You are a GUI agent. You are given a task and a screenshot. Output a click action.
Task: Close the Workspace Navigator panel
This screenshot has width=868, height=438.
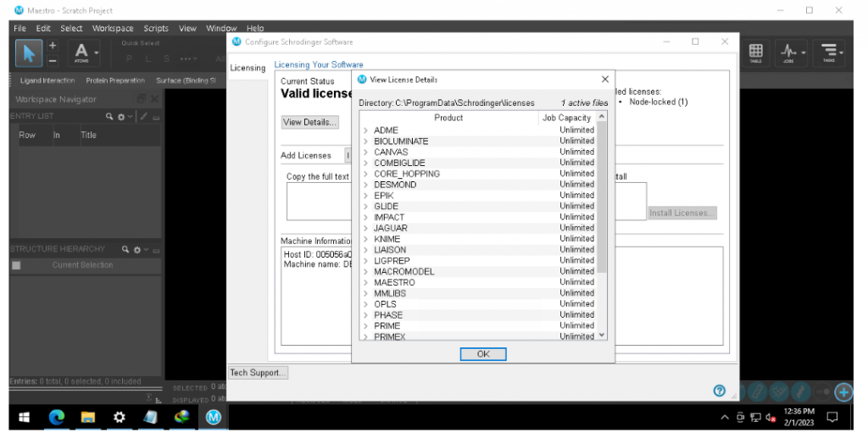(154, 98)
